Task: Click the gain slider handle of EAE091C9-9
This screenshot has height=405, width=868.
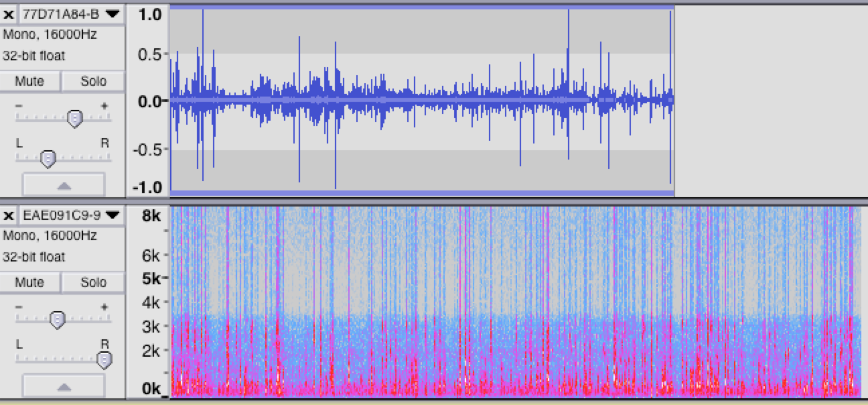Action: pyautogui.click(x=58, y=321)
